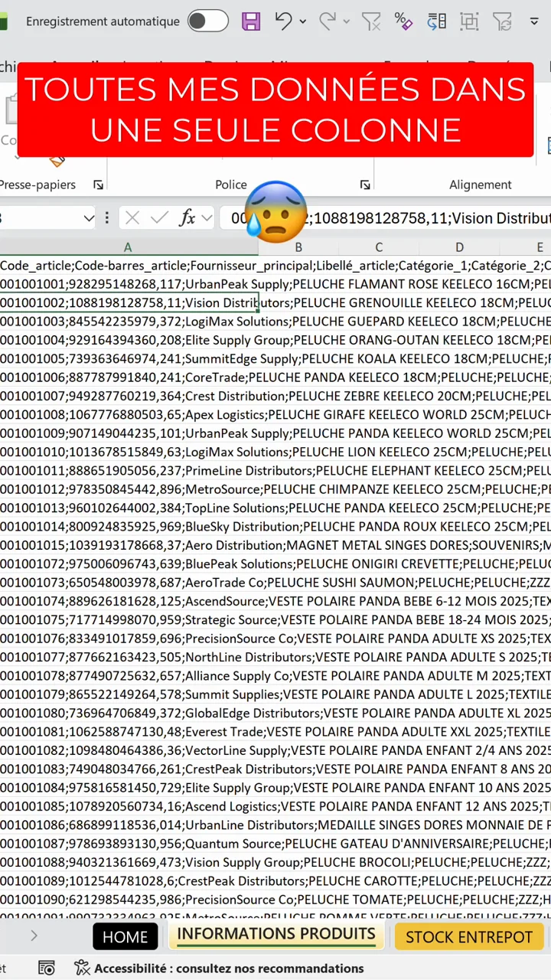Click the clear filter funnel icon
This screenshot has width=551, height=980.
[371, 21]
